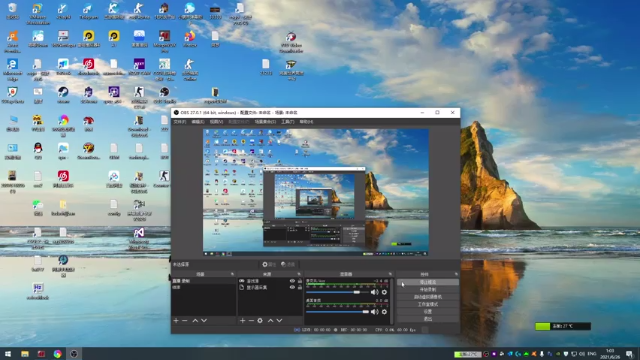Move the source up in Sources panel
640x360 pixels.
click(270, 321)
